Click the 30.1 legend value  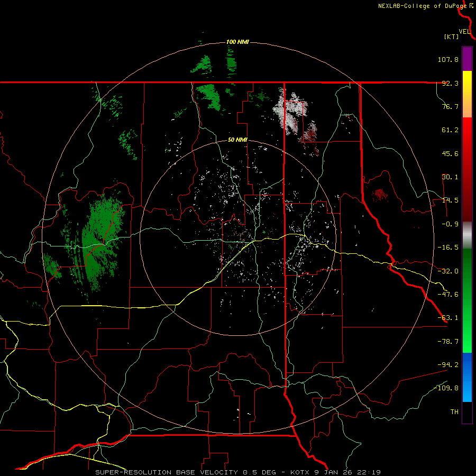pos(450,177)
